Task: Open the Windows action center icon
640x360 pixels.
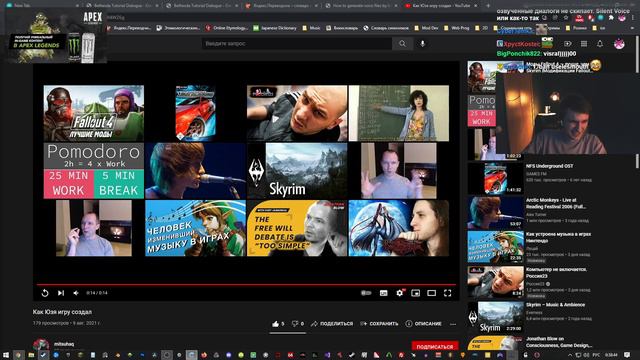Action: (627, 355)
